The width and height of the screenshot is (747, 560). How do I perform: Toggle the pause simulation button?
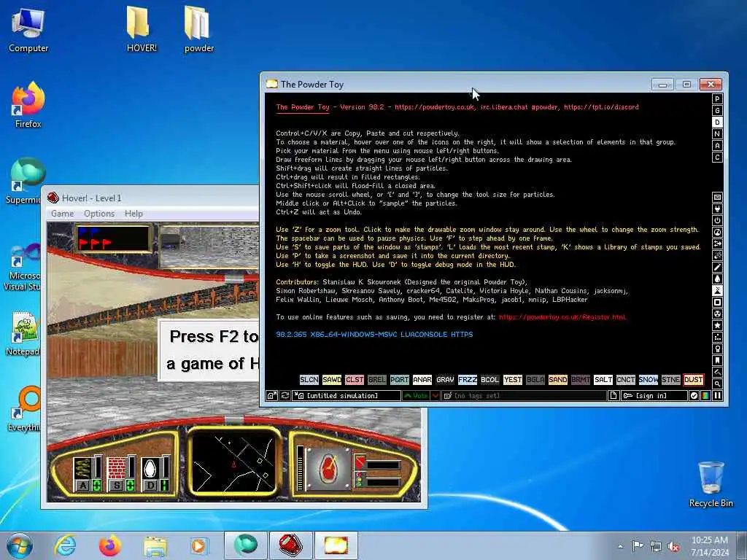(717, 396)
